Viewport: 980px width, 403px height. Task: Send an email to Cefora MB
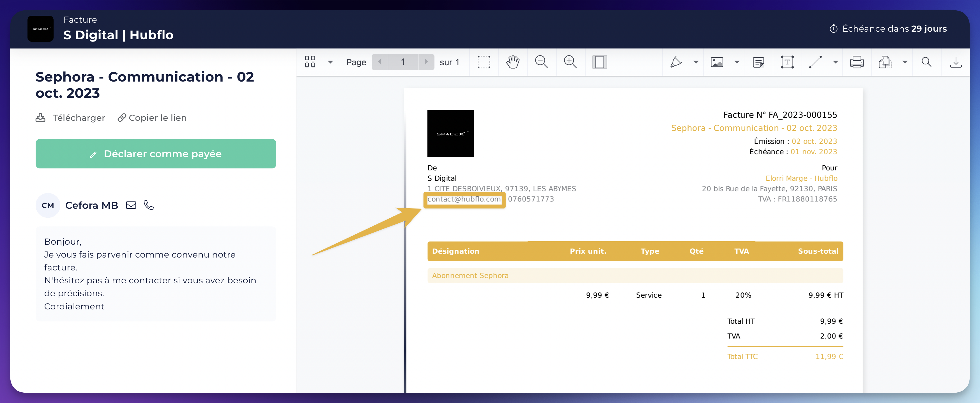(131, 205)
